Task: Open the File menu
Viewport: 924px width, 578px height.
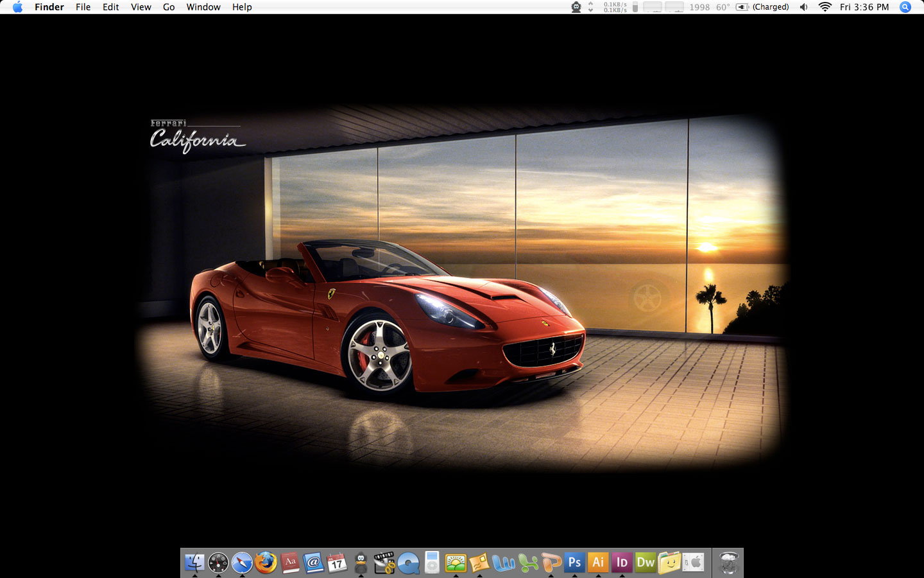Action: (x=83, y=7)
